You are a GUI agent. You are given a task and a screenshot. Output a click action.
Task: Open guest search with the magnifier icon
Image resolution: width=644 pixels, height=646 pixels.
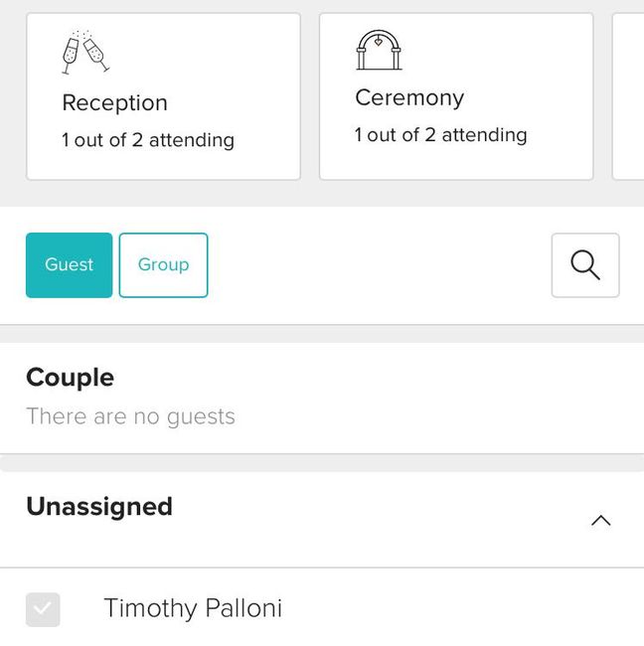(585, 265)
